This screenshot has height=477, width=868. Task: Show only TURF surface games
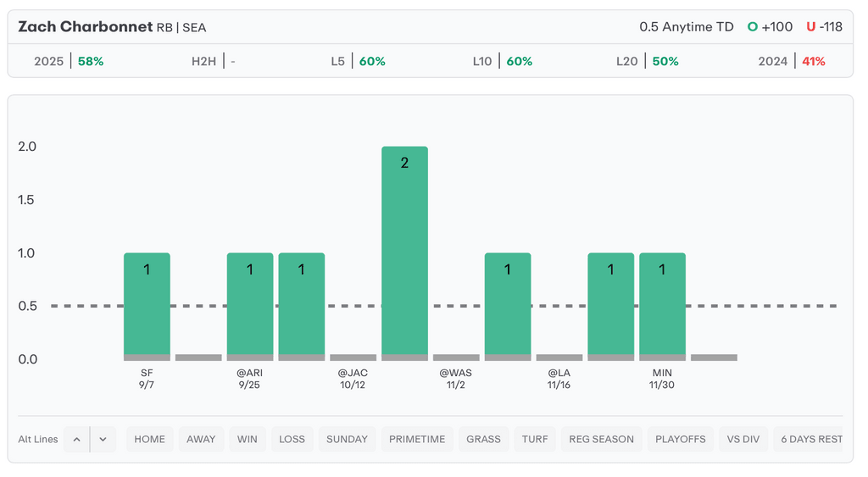535,439
